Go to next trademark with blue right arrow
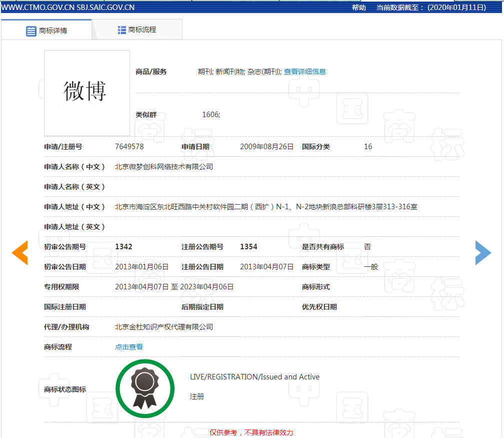 pyautogui.click(x=483, y=253)
